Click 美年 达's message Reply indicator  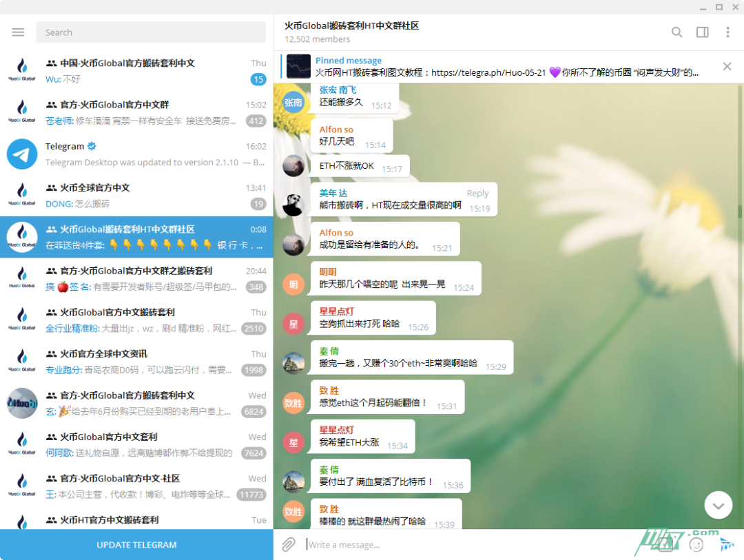click(x=477, y=193)
